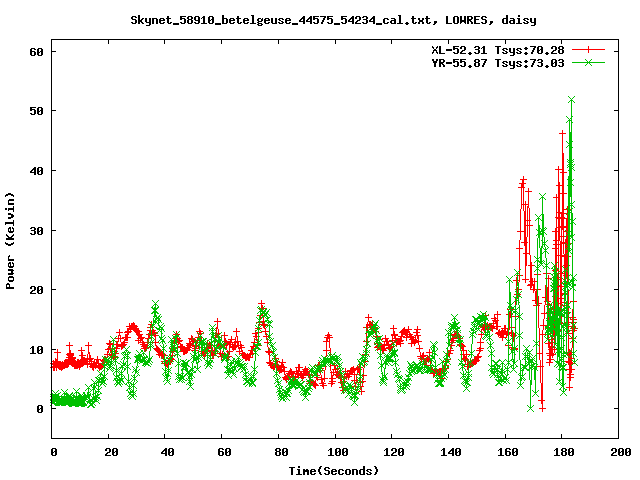Select legend entry YR-55.87 Tsys:73.03
The height and width of the screenshot is (480, 640).
498,63
